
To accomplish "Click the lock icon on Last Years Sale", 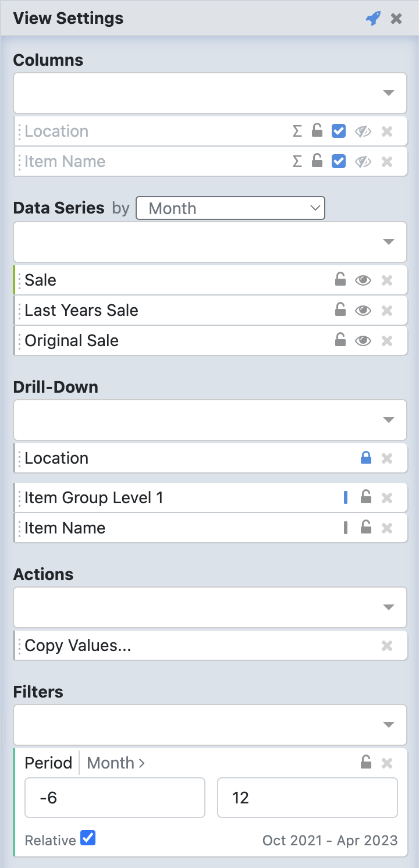I will click(x=340, y=311).
